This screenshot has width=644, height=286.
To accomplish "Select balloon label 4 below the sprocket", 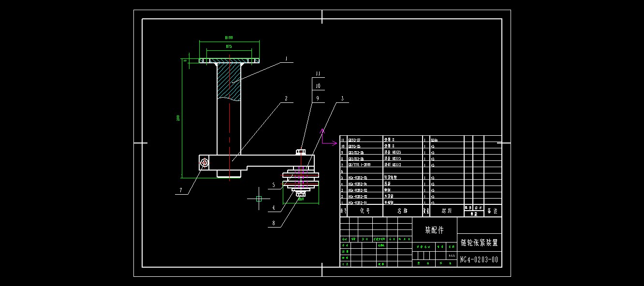I will (273, 208).
